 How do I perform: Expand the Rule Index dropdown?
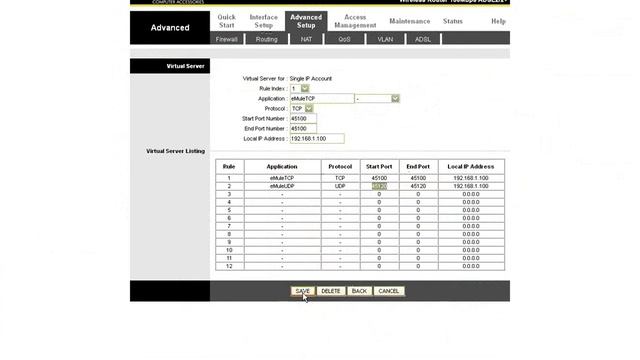pos(305,89)
